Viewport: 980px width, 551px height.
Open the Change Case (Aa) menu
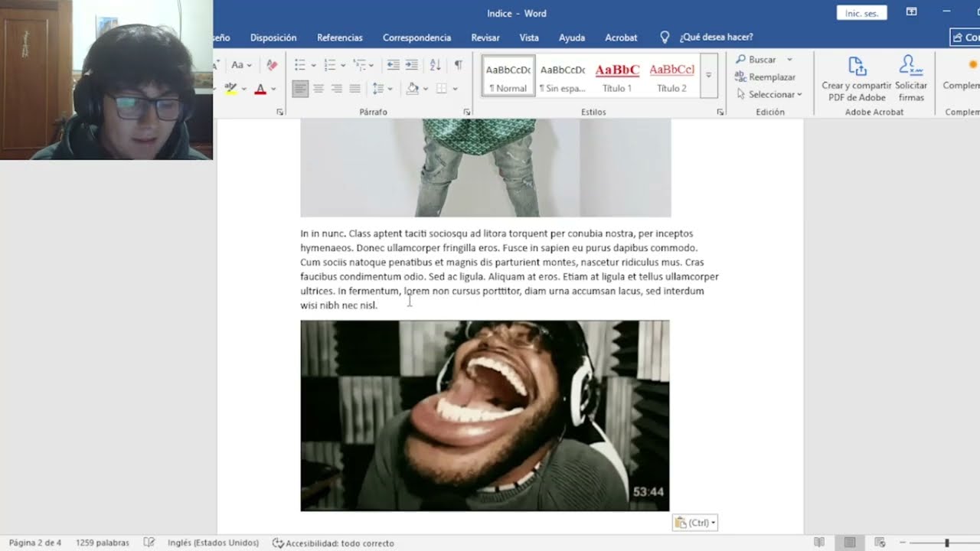(241, 65)
